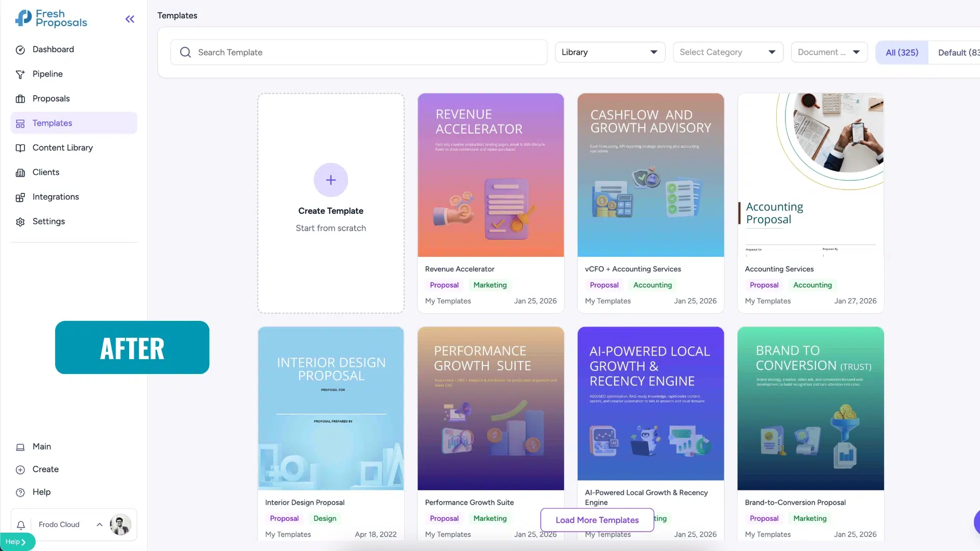The height and width of the screenshot is (551, 980).
Task: Select Templates in the sidebar
Action: click(x=73, y=123)
